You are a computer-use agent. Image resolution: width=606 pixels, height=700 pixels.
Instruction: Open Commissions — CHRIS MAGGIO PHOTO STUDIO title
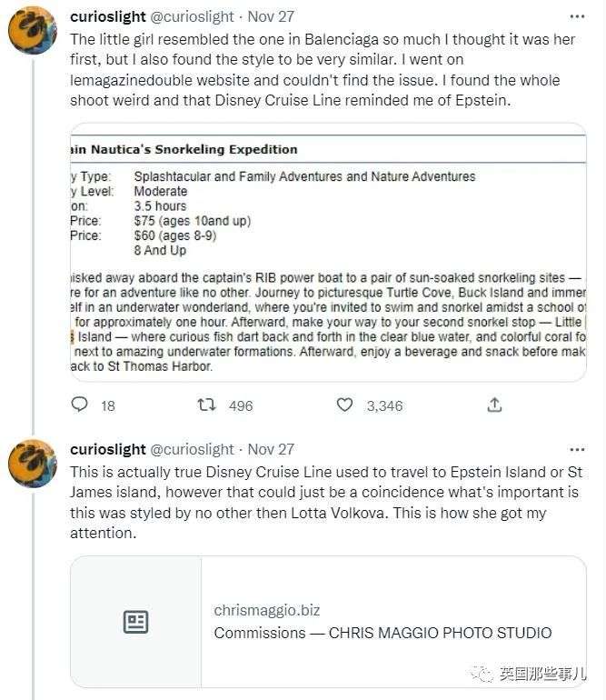[x=382, y=633]
